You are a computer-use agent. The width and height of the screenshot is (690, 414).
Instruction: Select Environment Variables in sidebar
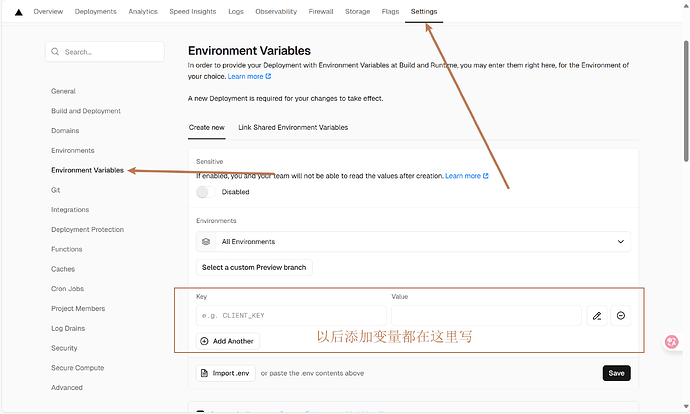(88, 171)
